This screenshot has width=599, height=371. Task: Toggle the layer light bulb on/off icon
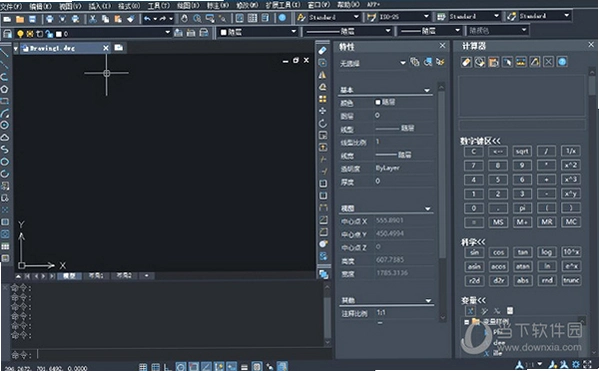tap(20, 34)
